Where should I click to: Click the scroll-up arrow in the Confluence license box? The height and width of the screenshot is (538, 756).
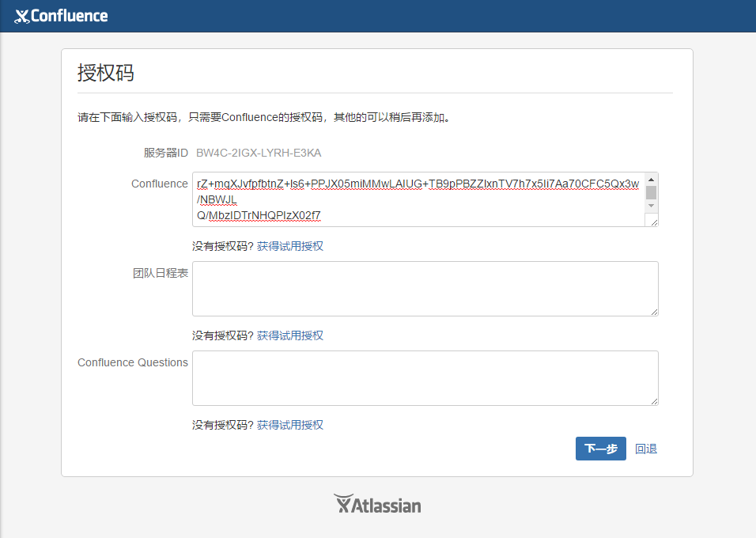[x=651, y=180]
